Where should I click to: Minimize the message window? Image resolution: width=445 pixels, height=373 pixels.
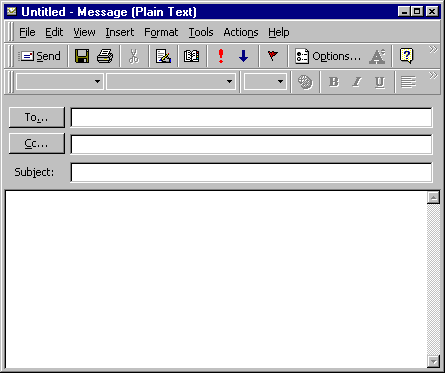pos(404,12)
